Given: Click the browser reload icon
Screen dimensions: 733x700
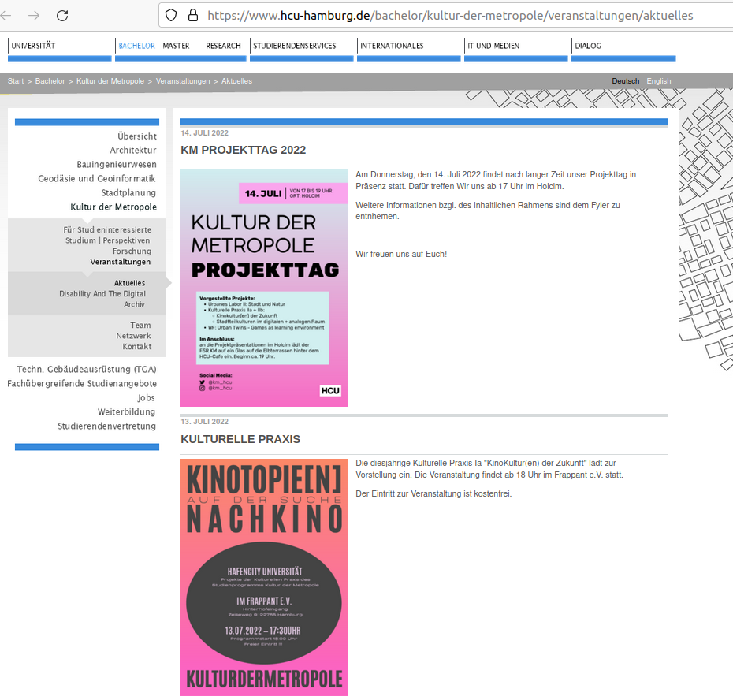Looking at the screenshot, I should [x=62, y=15].
